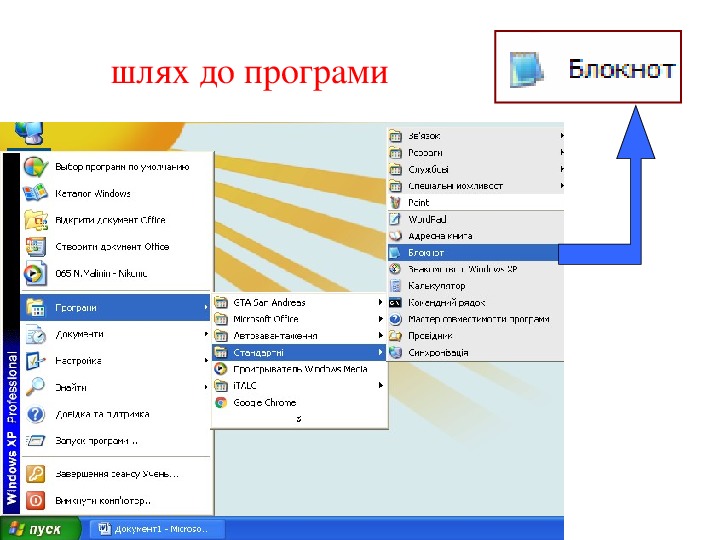This screenshot has height=540, width=720.
Task: Click Вимкнути комп'ютер shut down entry
Action: point(115,501)
